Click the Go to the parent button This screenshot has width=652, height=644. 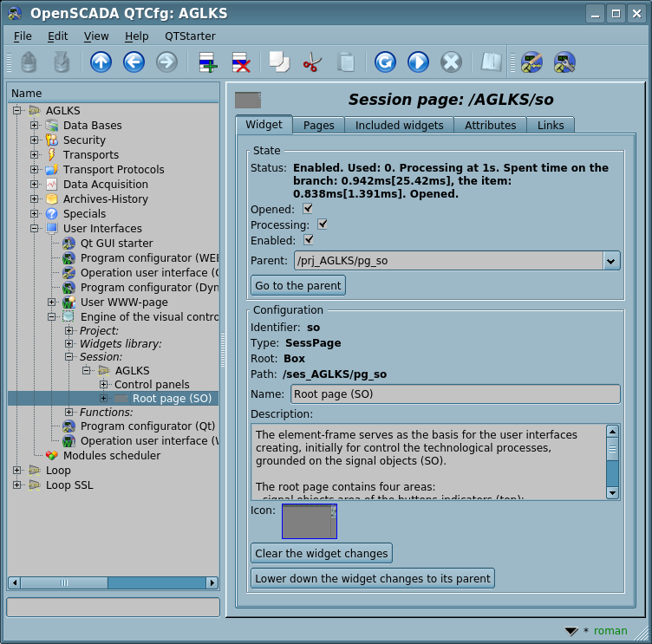pos(298,286)
